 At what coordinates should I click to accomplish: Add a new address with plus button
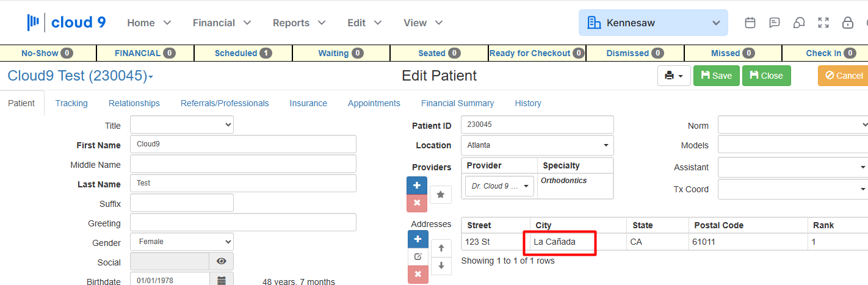[x=418, y=239]
